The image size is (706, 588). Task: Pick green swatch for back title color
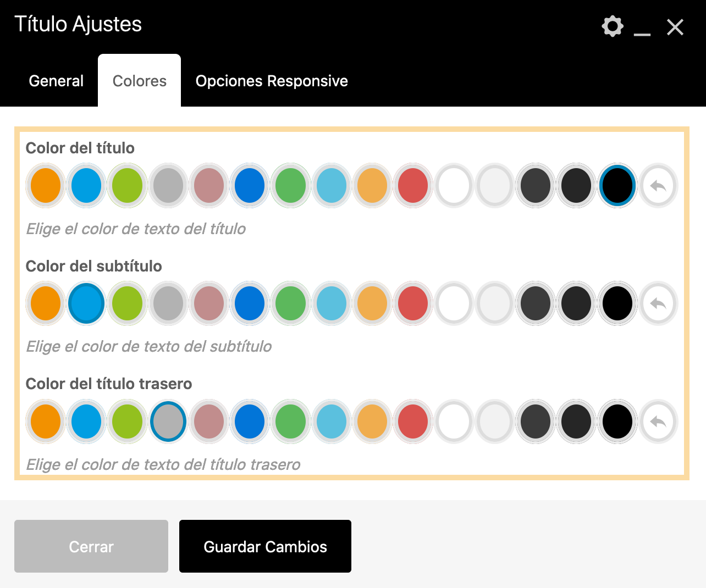[x=290, y=421]
